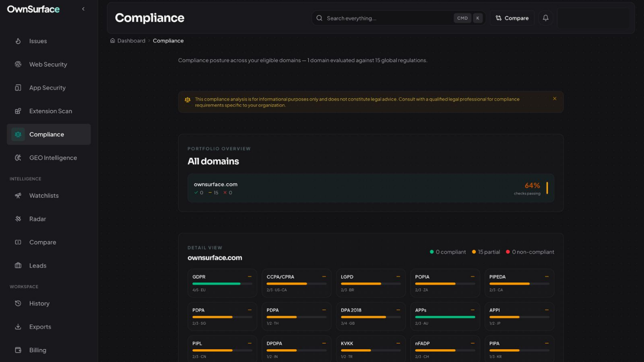
Task: Toggle the 15 partial legend indicator
Action: [474, 252]
